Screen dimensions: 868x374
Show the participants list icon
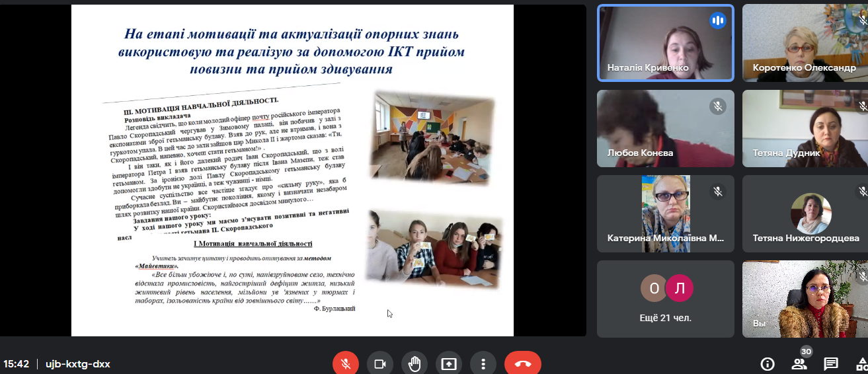click(799, 364)
